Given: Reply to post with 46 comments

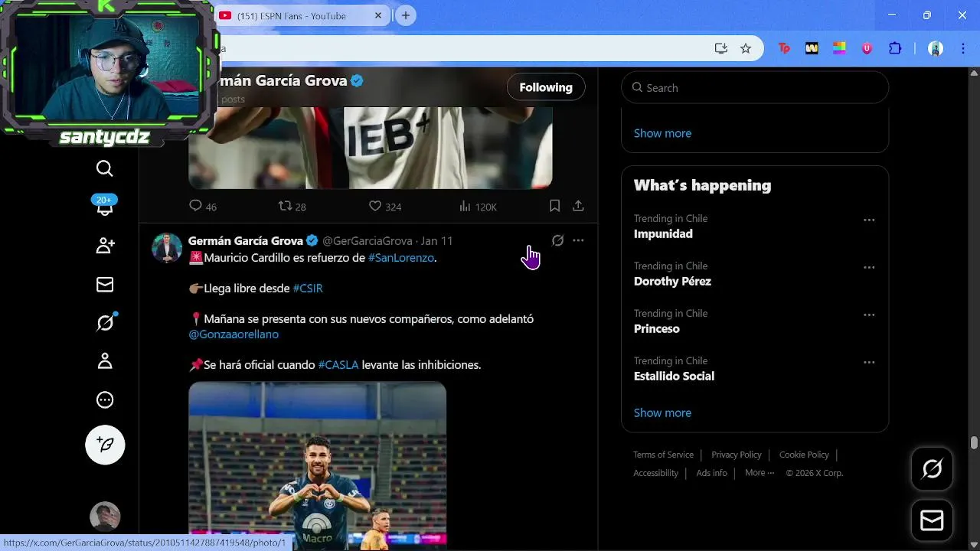Looking at the screenshot, I should (202, 207).
